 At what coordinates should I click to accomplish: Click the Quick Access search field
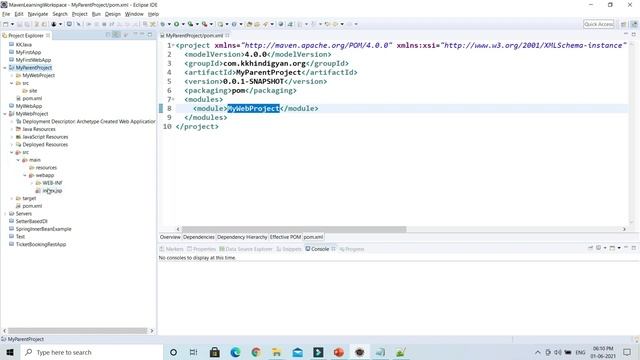point(598,24)
